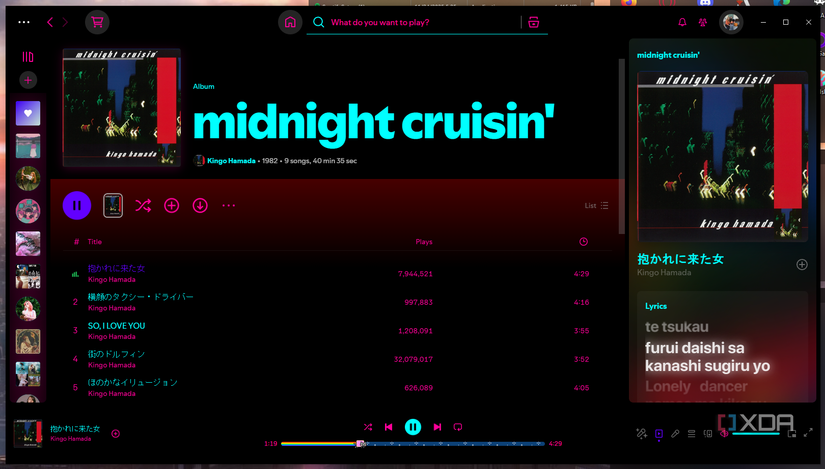
Task: Open Friend Activity icon
Action: 702,22
